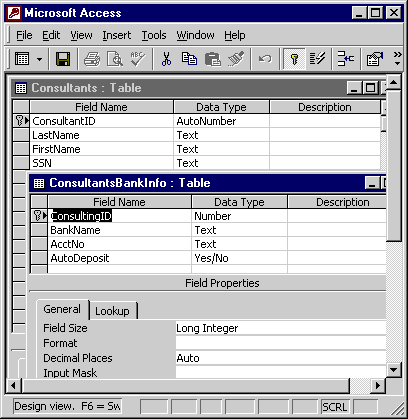Click the Undo arrow icon
The image size is (408, 419).
pos(265,59)
